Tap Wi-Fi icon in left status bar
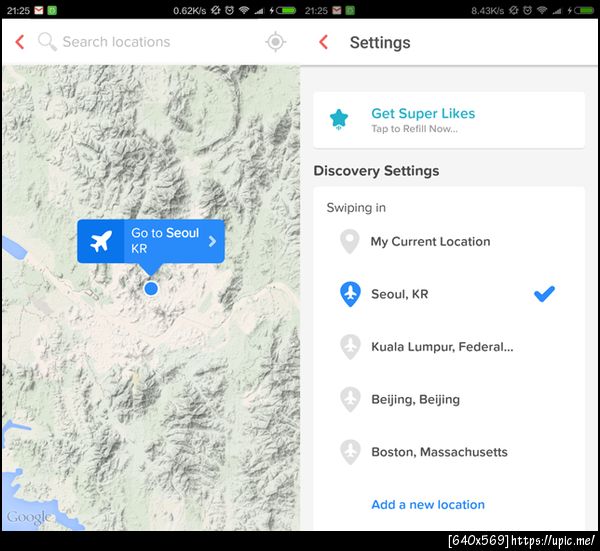The width and height of the screenshot is (600, 551). coord(244,10)
